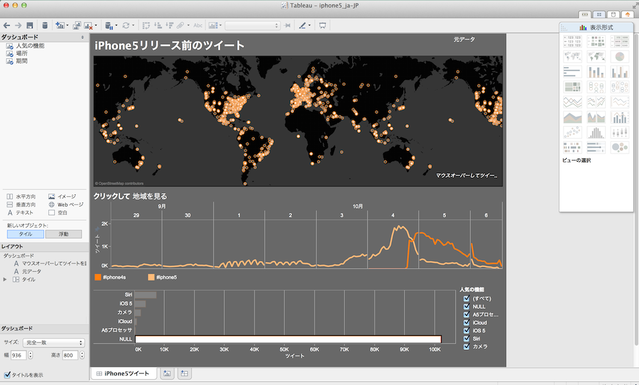This screenshot has width=639, height=385.
Task: Save the workbook with the floppy icon
Action: (x=30, y=25)
